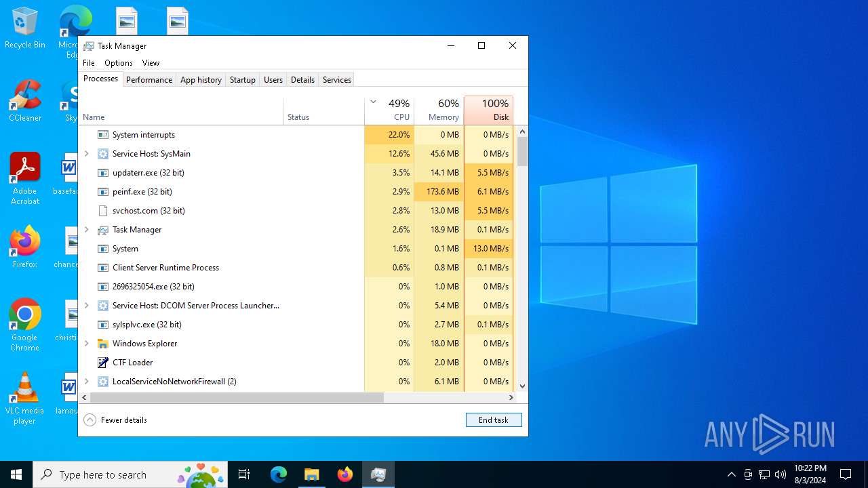868x488 pixels.
Task: Click the Windows Start button
Action: [x=16, y=474]
